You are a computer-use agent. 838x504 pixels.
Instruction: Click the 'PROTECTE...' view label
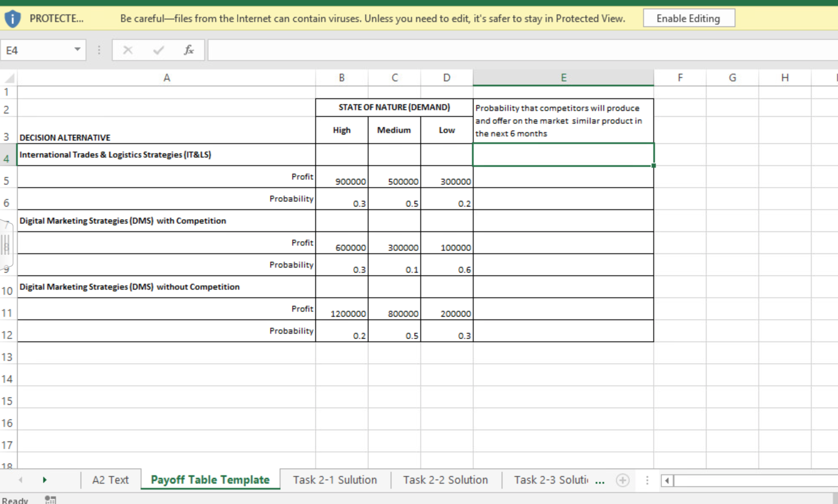click(x=56, y=19)
